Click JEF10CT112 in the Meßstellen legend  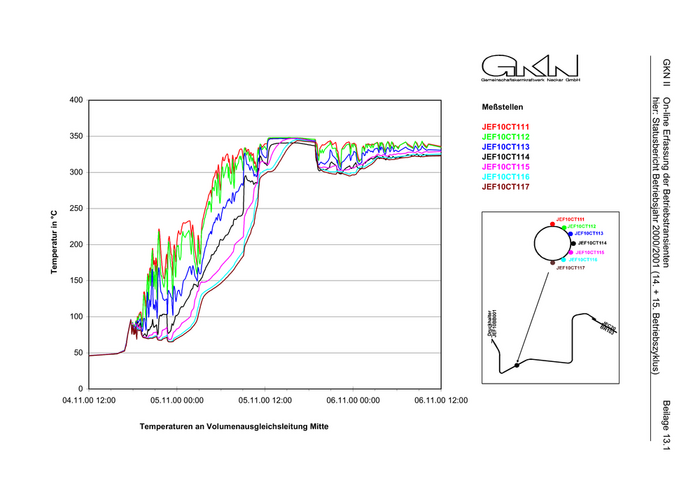click(506, 136)
